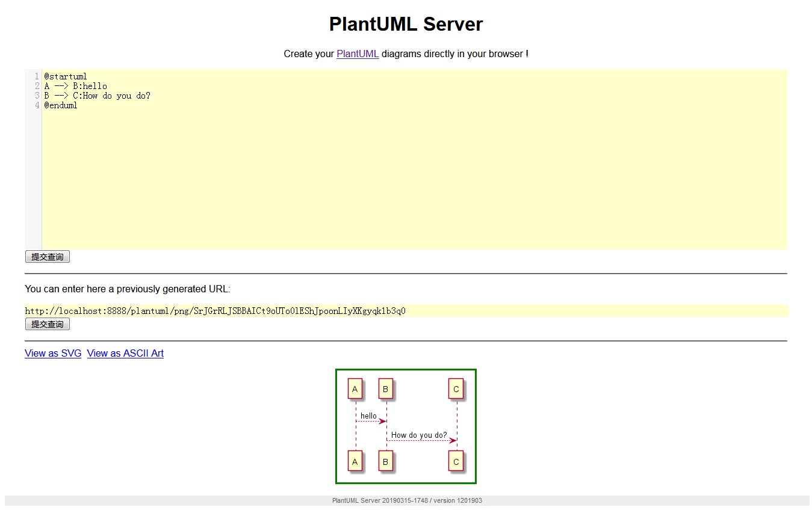
Task: Focus the previously generated URL input field
Action: [406, 311]
